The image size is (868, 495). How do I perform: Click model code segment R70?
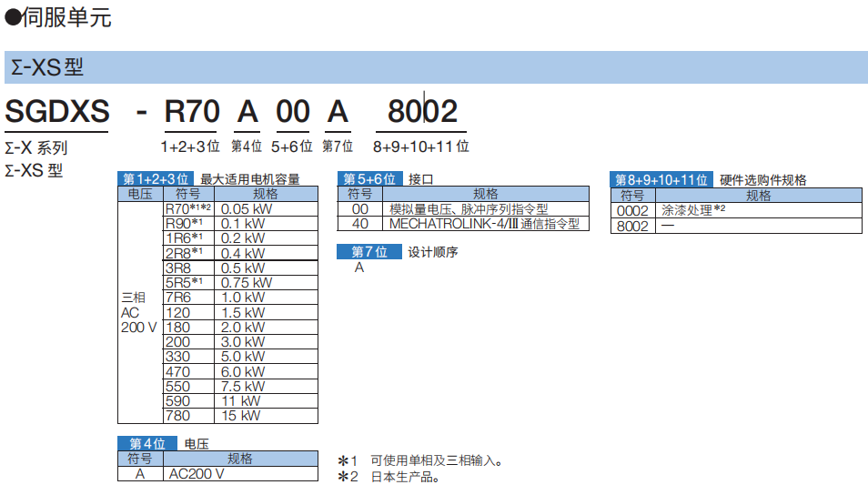192,111
